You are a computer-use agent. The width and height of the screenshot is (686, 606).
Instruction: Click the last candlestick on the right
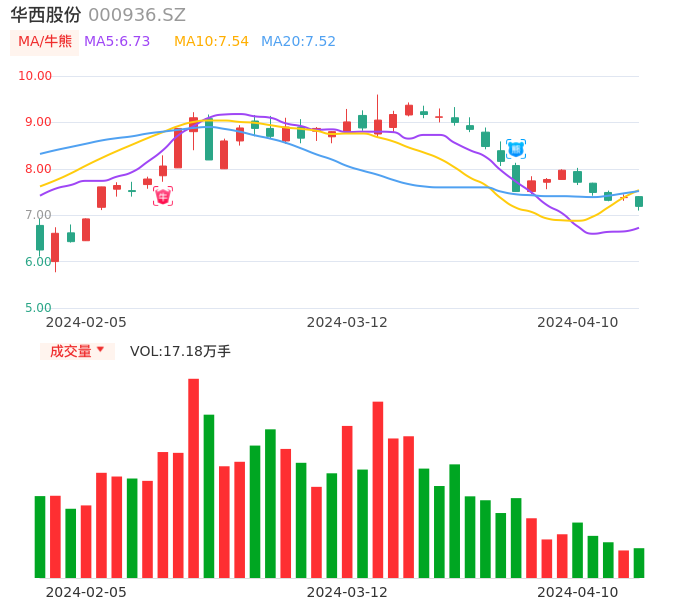[639, 201]
